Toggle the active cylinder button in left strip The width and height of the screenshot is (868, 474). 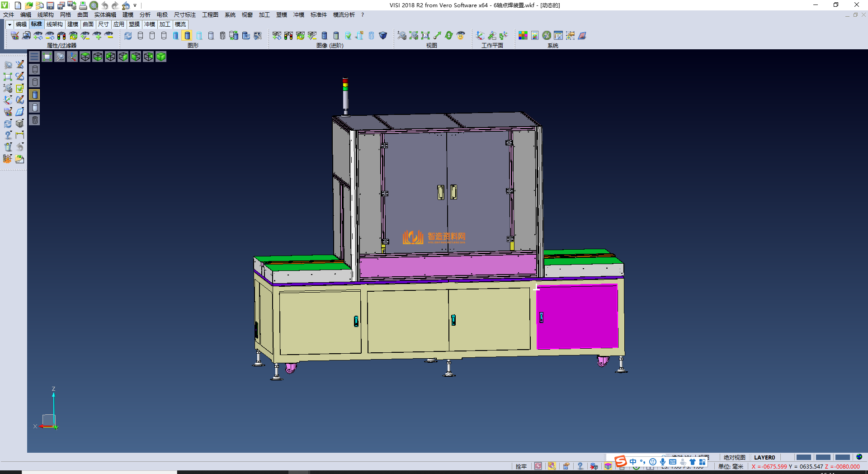pyautogui.click(x=35, y=95)
